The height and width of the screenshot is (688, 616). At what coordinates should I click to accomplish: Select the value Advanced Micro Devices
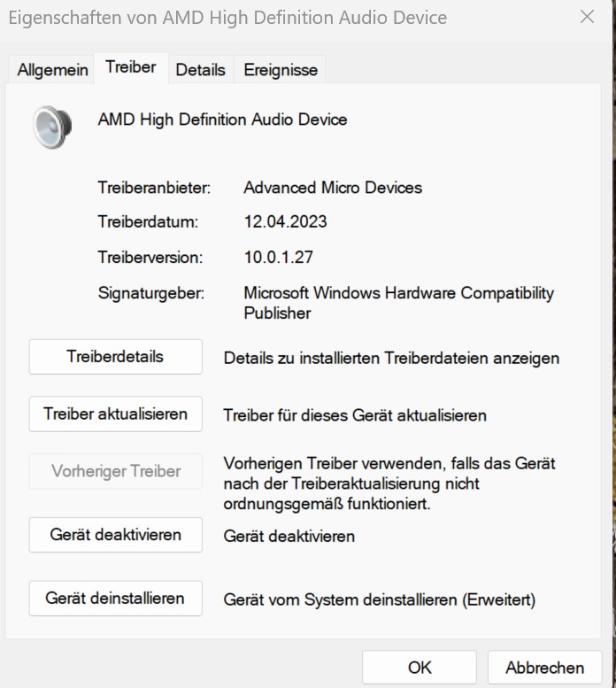[x=333, y=188]
